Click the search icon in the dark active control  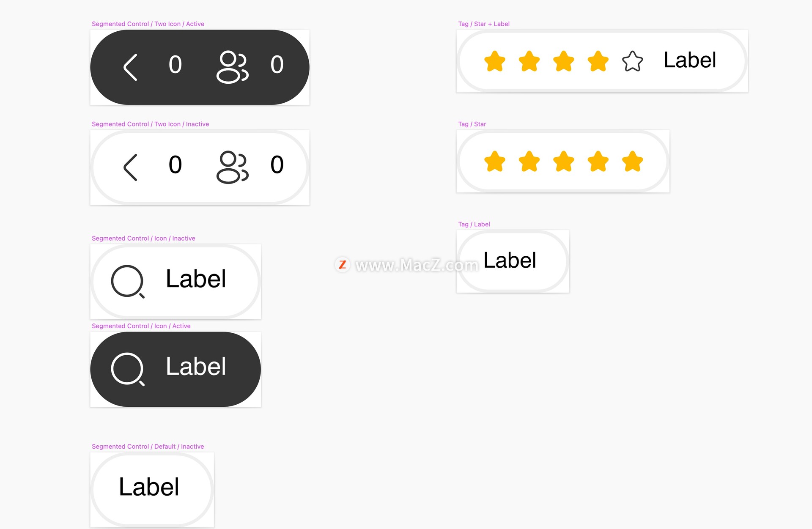point(127,369)
